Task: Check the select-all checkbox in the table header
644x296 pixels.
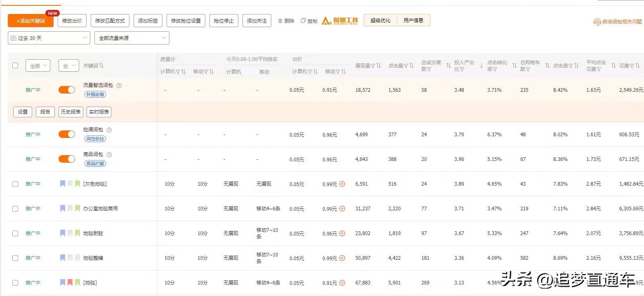Action: click(15, 65)
